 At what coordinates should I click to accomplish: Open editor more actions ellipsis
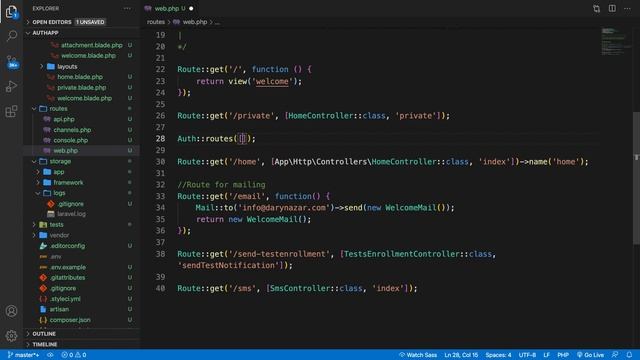627,8
